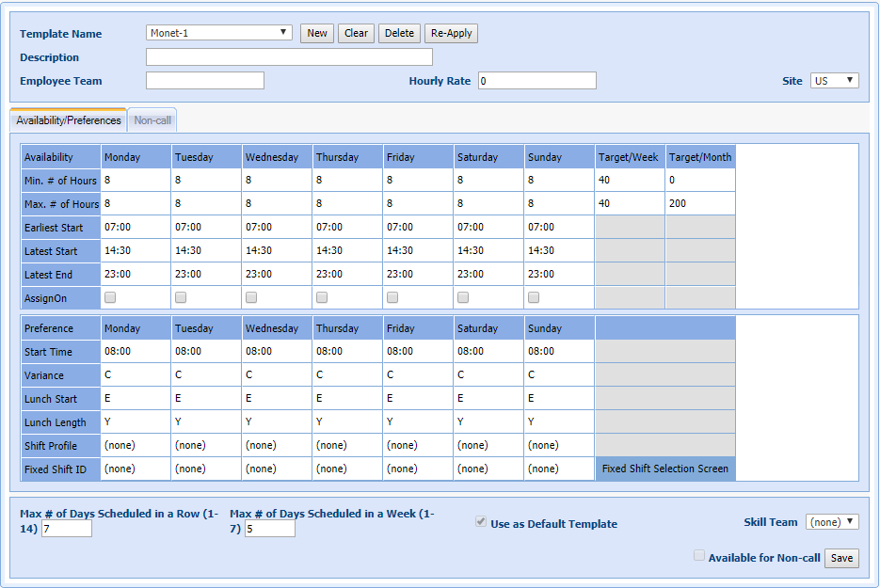This screenshot has height=588, width=880.
Task: Click the Delete button
Action: point(399,33)
